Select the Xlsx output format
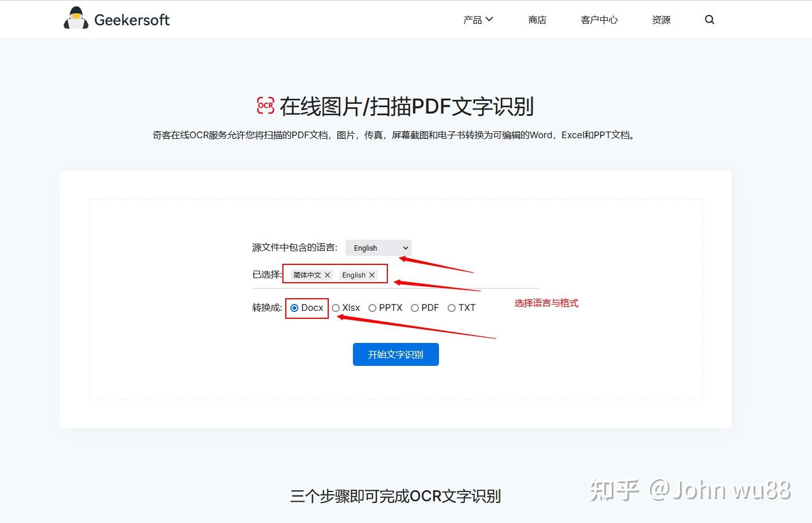The image size is (812, 523). coord(336,308)
